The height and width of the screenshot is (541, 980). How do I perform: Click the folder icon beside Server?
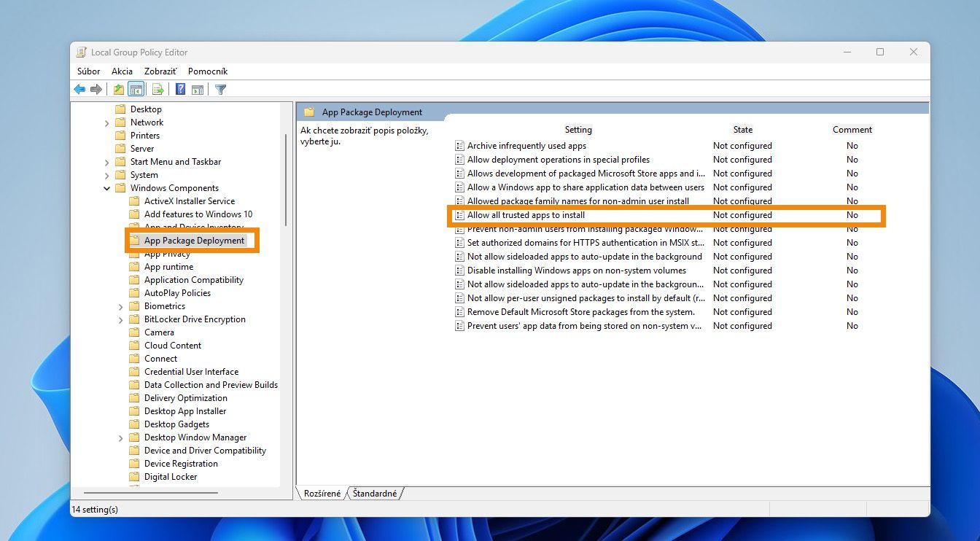tap(120, 149)
